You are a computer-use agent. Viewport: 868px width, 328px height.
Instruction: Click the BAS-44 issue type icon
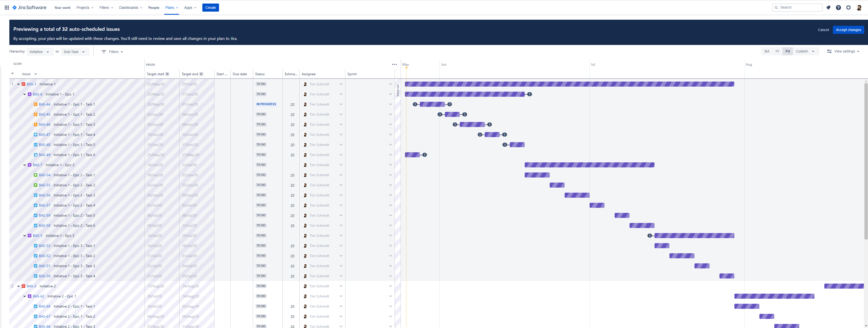click(36, 104)
